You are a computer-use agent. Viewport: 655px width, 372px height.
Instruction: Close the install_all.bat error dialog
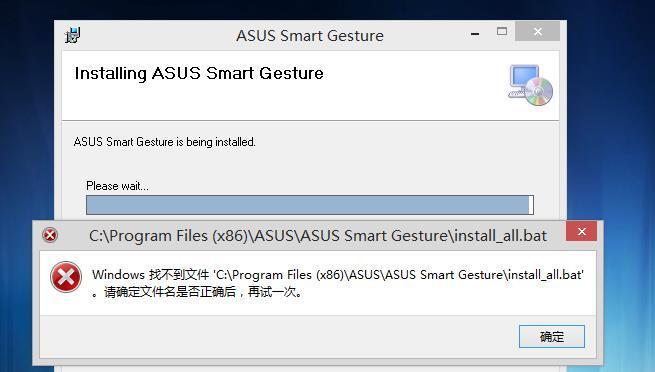pos(581,231)
